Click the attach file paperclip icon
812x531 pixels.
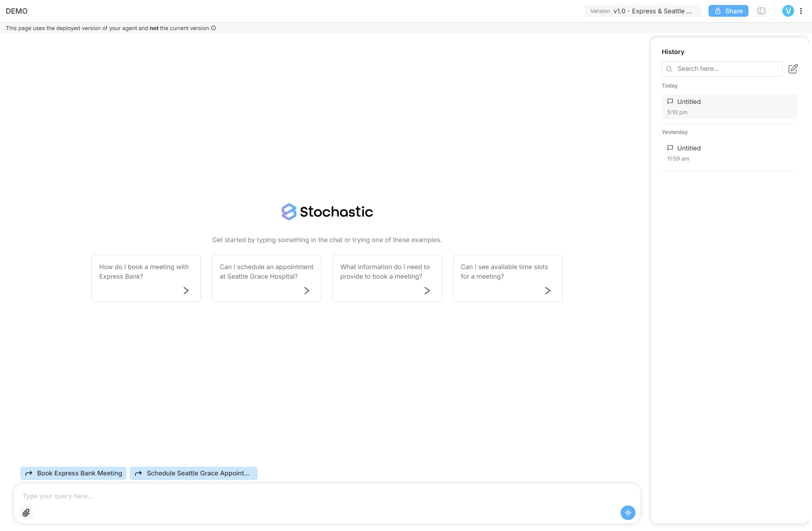[x=26, y=513]
